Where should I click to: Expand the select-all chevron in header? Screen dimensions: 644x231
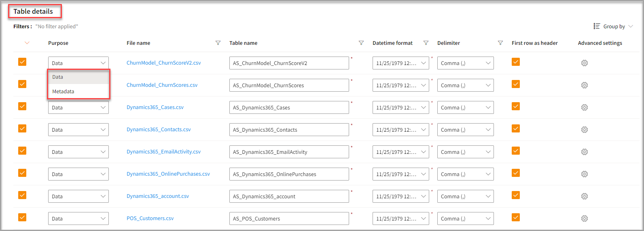[27, 43]
